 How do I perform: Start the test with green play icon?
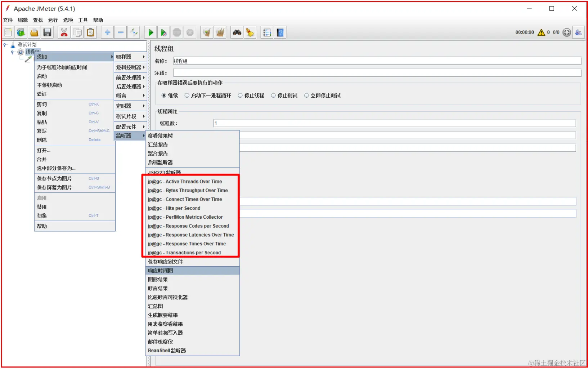click(x=151, y=32)
